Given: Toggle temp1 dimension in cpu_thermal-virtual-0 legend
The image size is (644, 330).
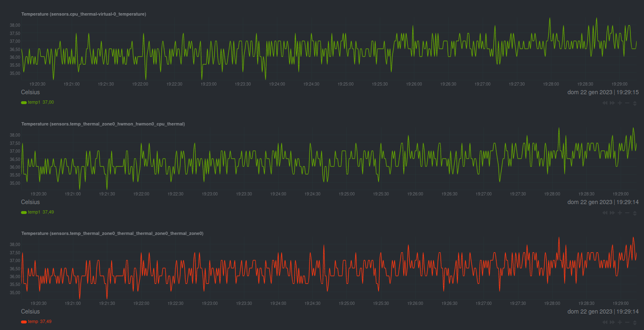Looking at the screenshot, I should tap(34, 102).
